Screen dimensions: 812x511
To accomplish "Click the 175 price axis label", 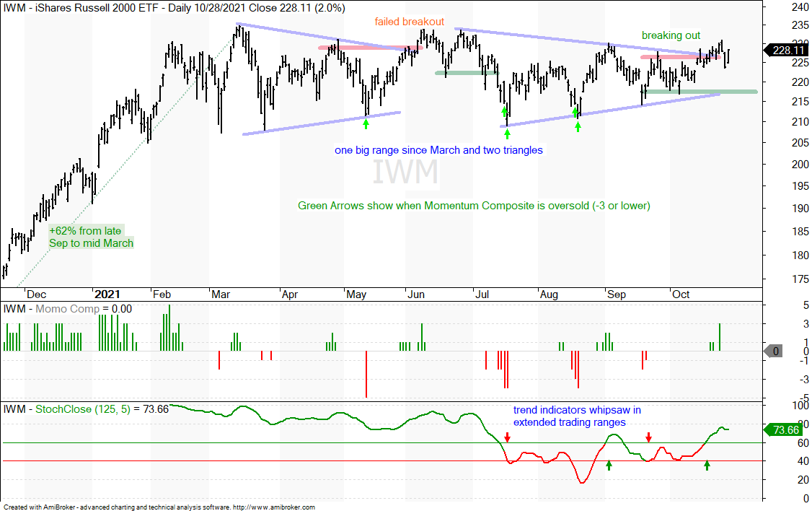I will pyautogui.click(x=800, y=279).
